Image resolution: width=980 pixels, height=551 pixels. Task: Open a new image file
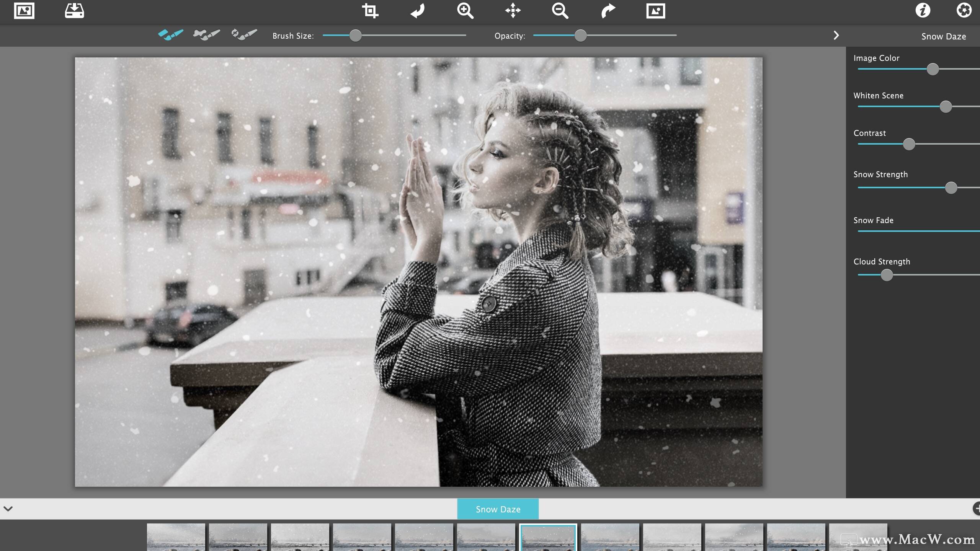pyautogui.click(x=24, y=11)
